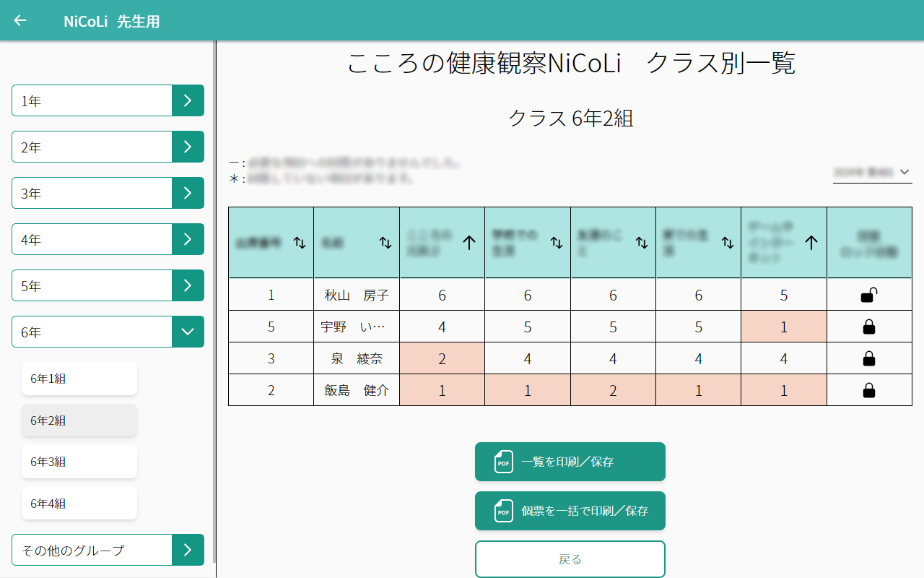Toggle sort arrow in third column header
Image resolution: width=924 pixels, height=578 pixels.
click(x=469, y=243)
